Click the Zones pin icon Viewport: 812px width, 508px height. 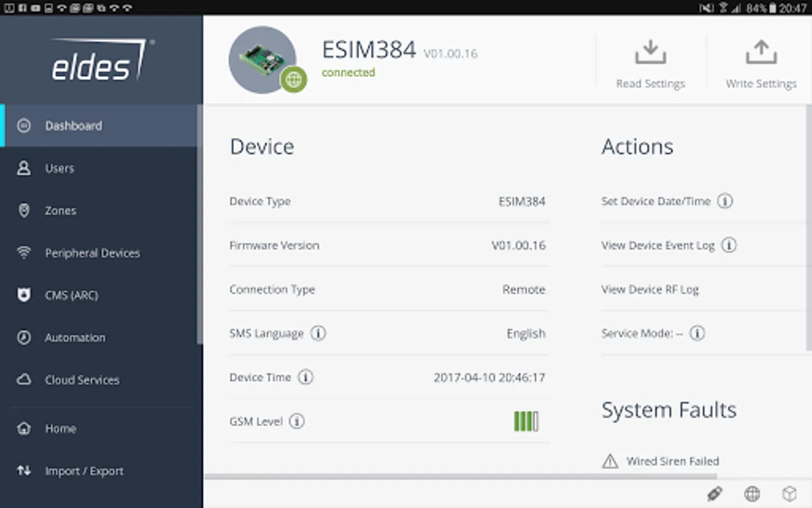[x=24, y=210]
